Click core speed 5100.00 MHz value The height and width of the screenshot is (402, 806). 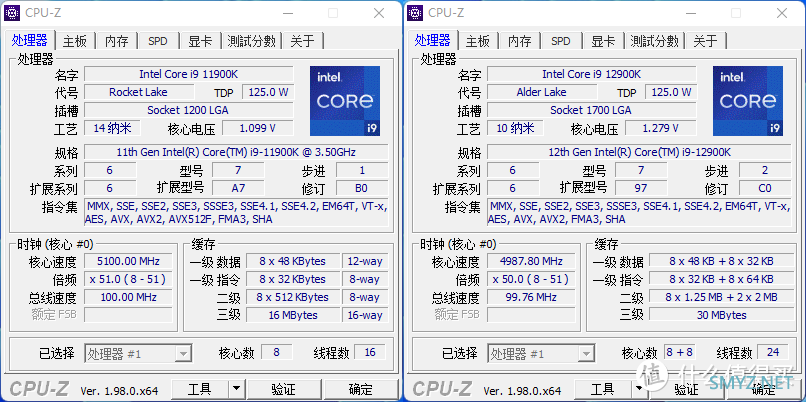(x=128, y=261)
